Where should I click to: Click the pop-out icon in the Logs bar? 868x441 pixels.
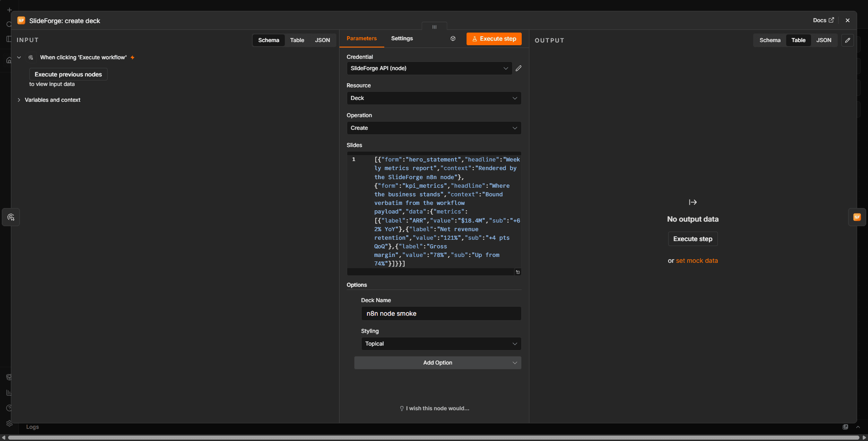(845, 427)
